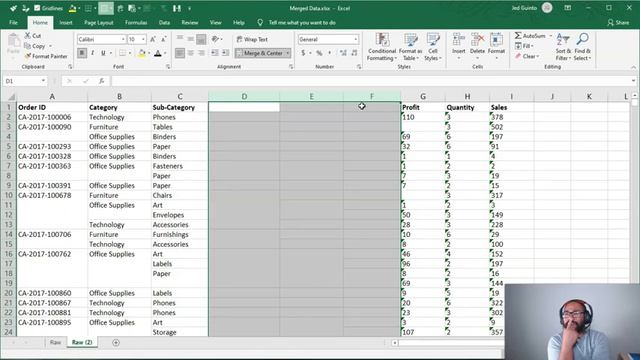Viewport: 640px width, 360px height.
Task: Click the Clear eraser button
Action: click(527, 56)
